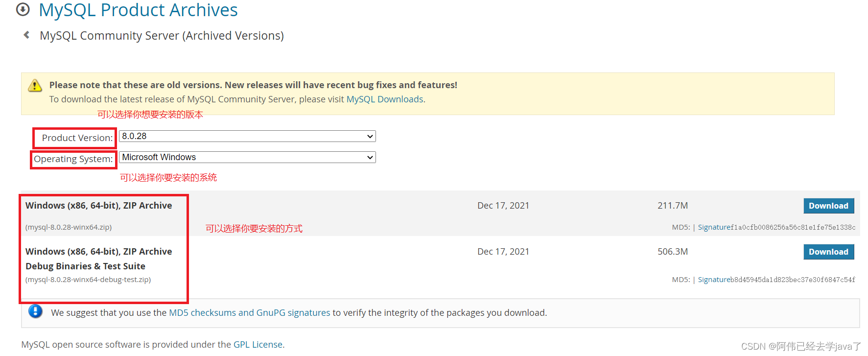Click the Operating System label
The image size is (868, 356).
[73, 159]
